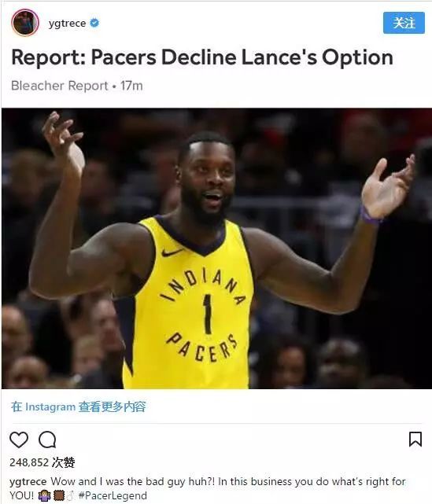Open the 248,852 次赞 likes count
Viewport: 432px width, 504px height.
pos(42,462)
